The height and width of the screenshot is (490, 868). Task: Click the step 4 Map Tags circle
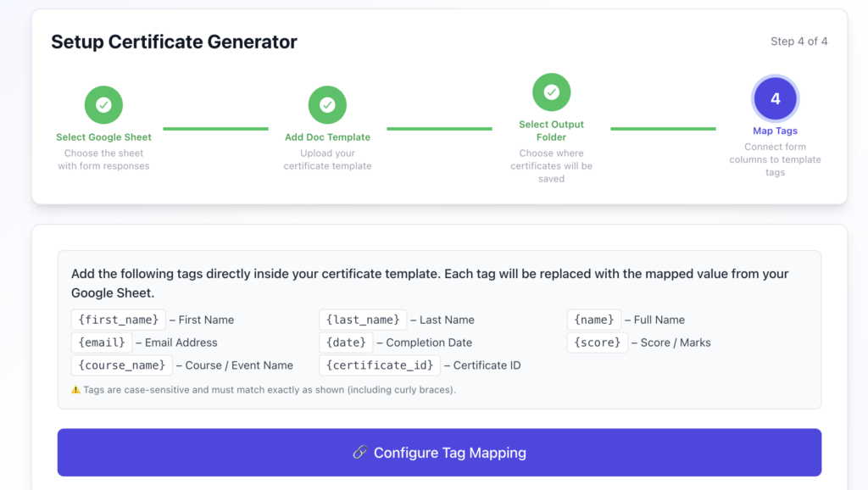click(x=775, y=99)
